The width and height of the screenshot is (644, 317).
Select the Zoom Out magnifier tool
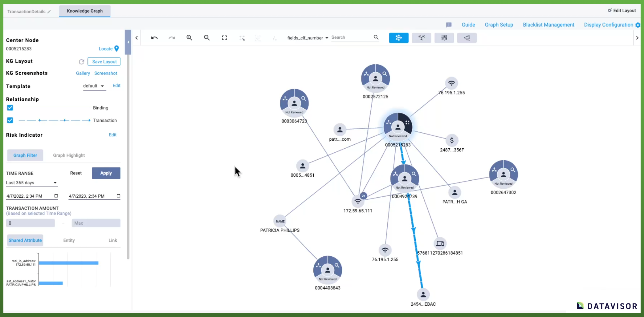point(206,38)
